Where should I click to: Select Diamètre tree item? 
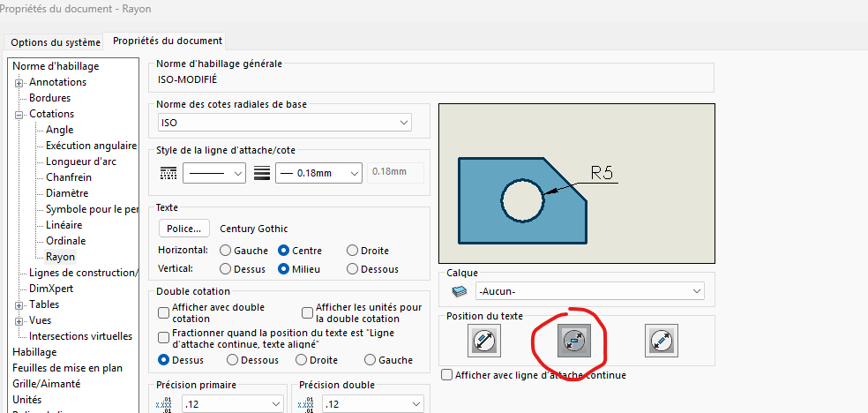(67, 193)
